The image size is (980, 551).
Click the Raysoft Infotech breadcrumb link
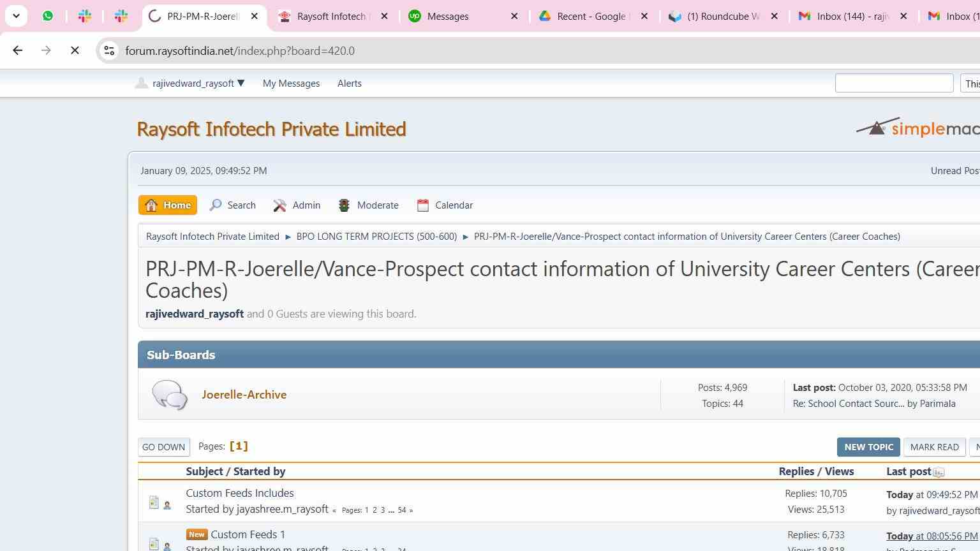tap(212, 237)
